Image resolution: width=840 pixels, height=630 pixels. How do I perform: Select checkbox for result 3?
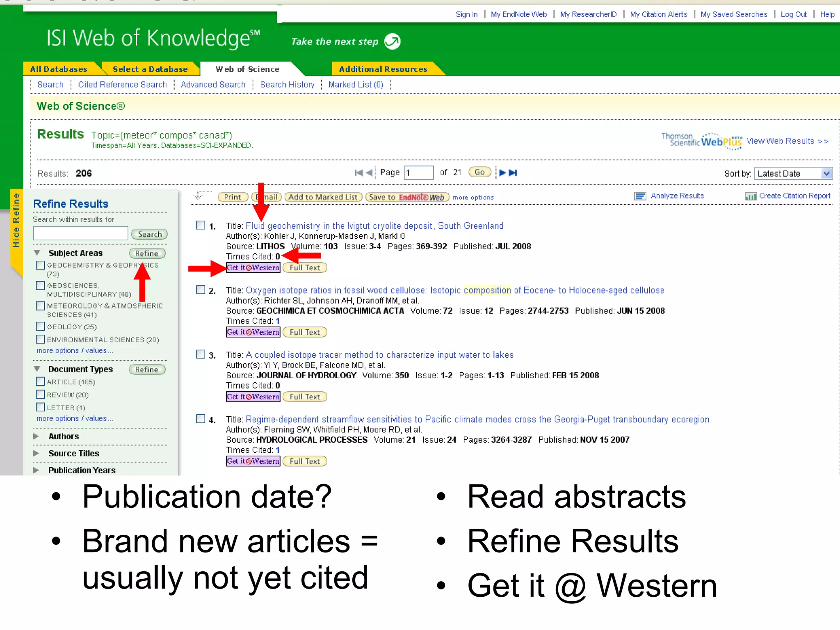pyautogui.click(x=201, y=354)
